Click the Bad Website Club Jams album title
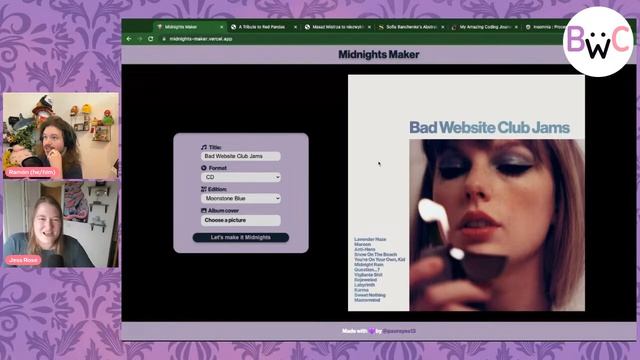This screenshot has height=360, width=640. pos(489,127)
